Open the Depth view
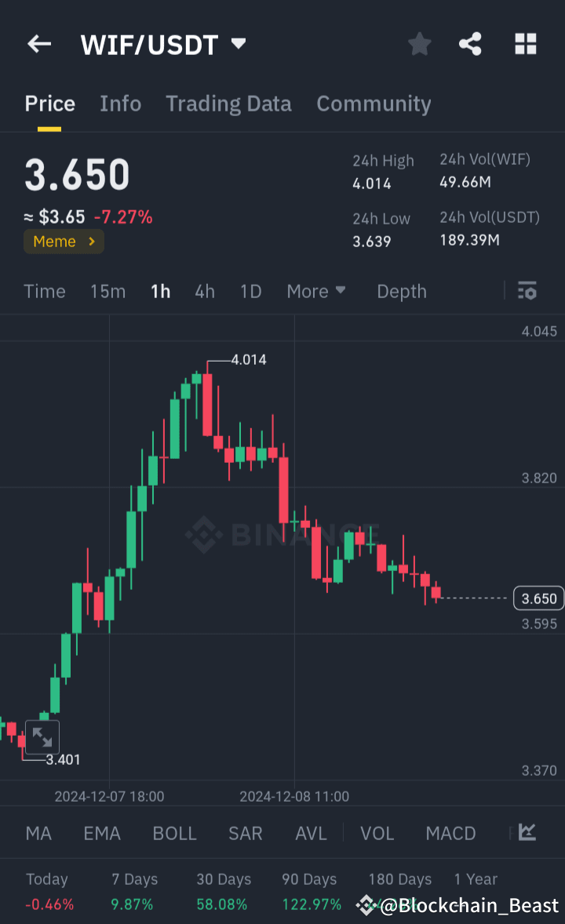Image resolution: width=565 pixels, height=924 pixels. [x=401, y=291]
